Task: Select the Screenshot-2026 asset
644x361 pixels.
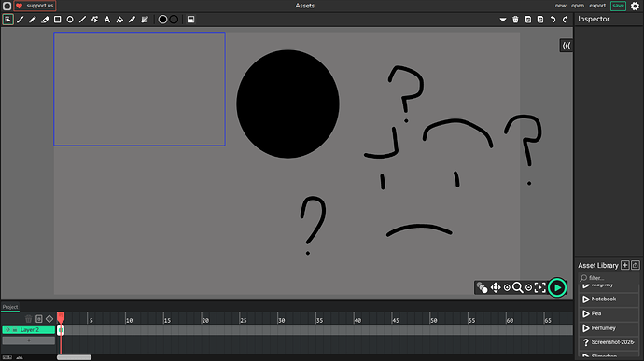Action: 609,342
